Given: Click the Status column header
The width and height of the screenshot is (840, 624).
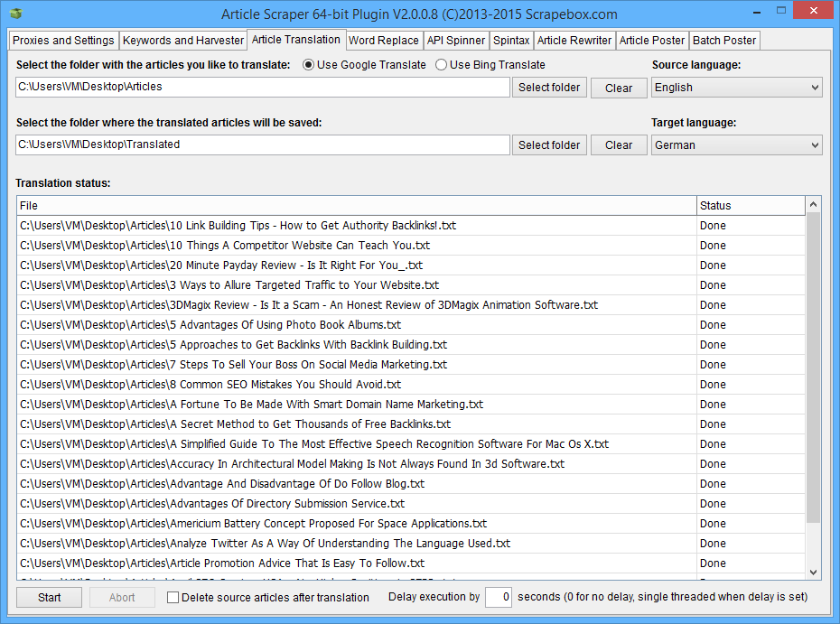Looking at the screenshot, I should pos(750,206).
